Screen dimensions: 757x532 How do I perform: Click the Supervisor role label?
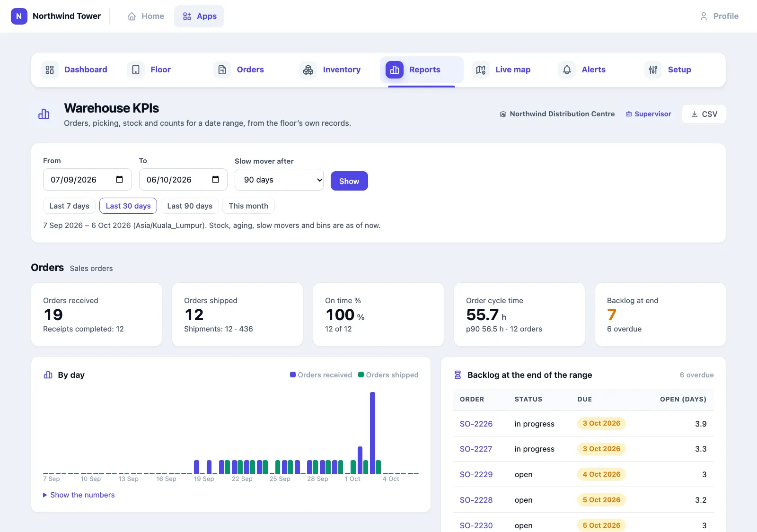tap(648, 114)
